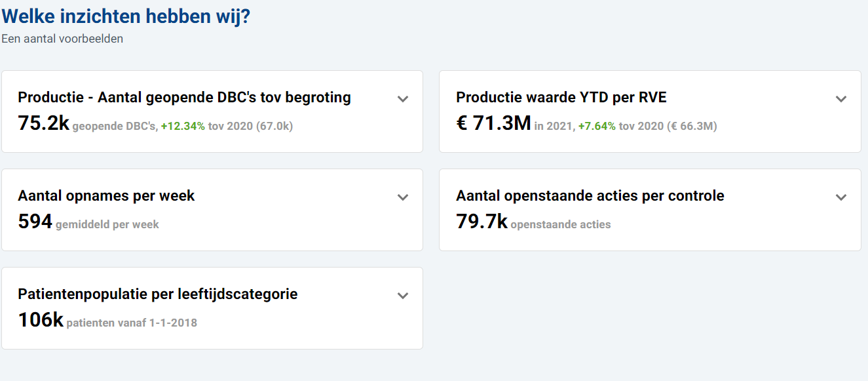Click the title 'Productie - Aantal geopende DBC's tov begroting'

pos(184,98)
